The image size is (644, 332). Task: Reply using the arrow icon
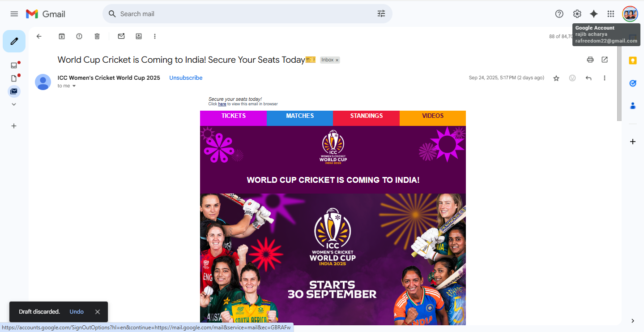(x=589, y=78)
